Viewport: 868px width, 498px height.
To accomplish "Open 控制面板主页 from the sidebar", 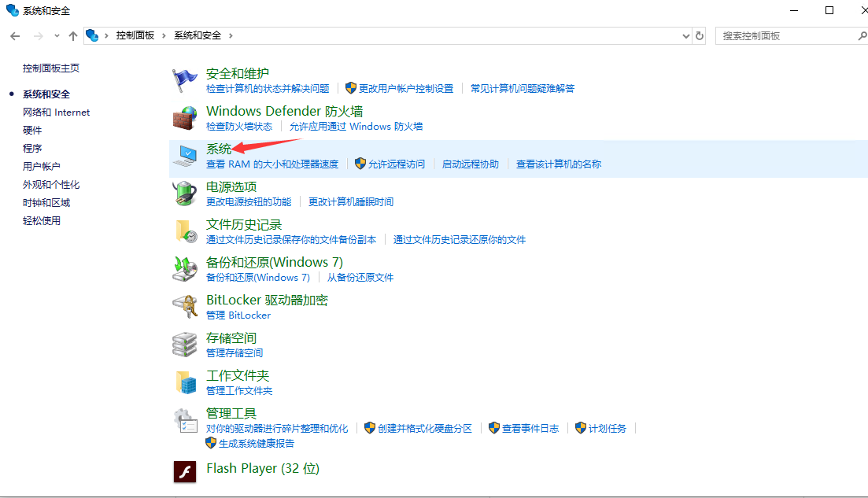I will tap(49, 68).
